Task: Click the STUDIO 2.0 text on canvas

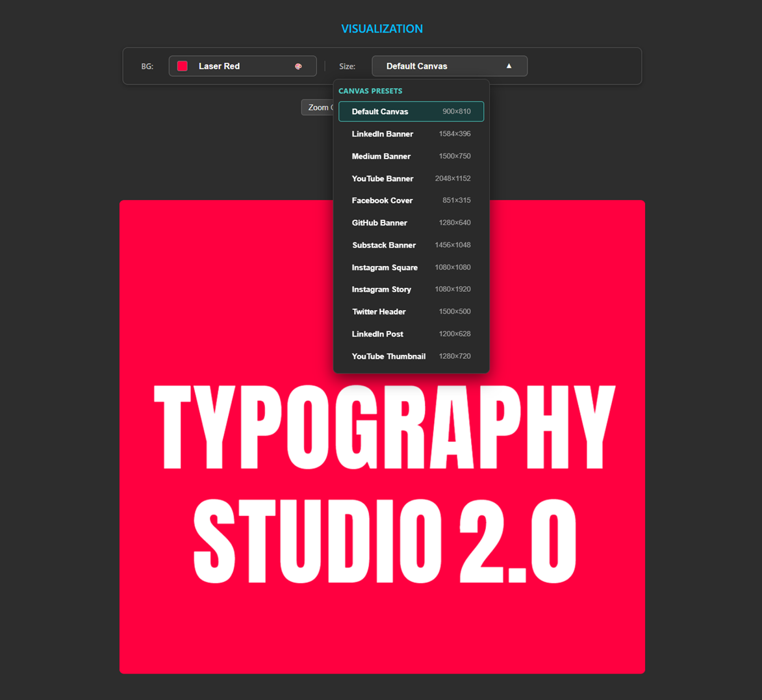Action: point(385,542)
